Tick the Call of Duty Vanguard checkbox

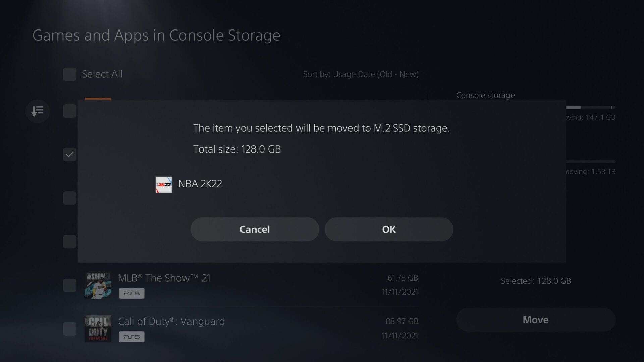coord(70,329)
